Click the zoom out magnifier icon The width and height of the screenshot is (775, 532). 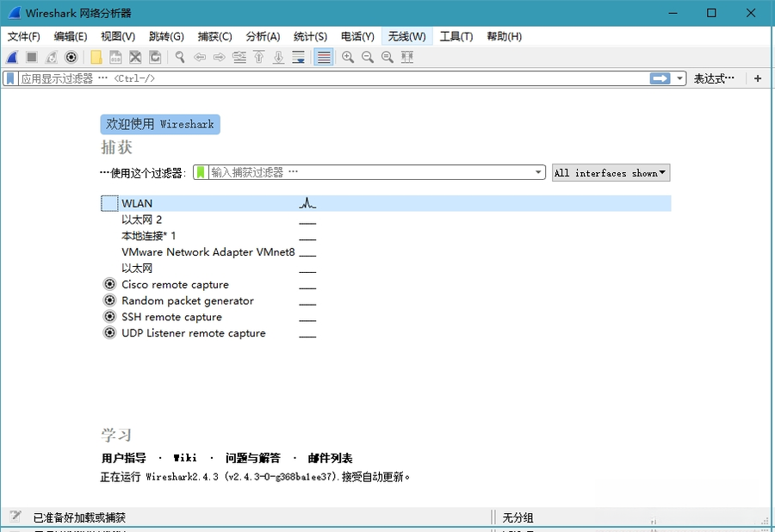(368, 58)
